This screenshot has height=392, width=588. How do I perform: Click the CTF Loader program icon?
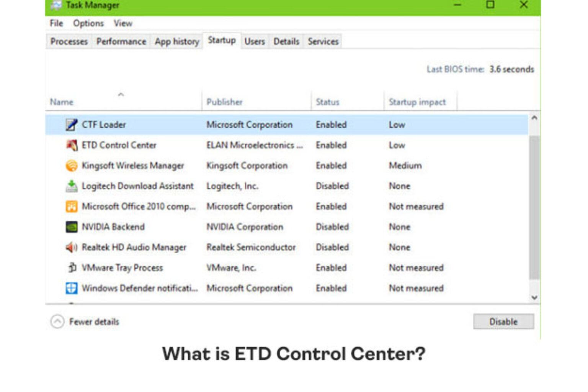tap(72, 124)
